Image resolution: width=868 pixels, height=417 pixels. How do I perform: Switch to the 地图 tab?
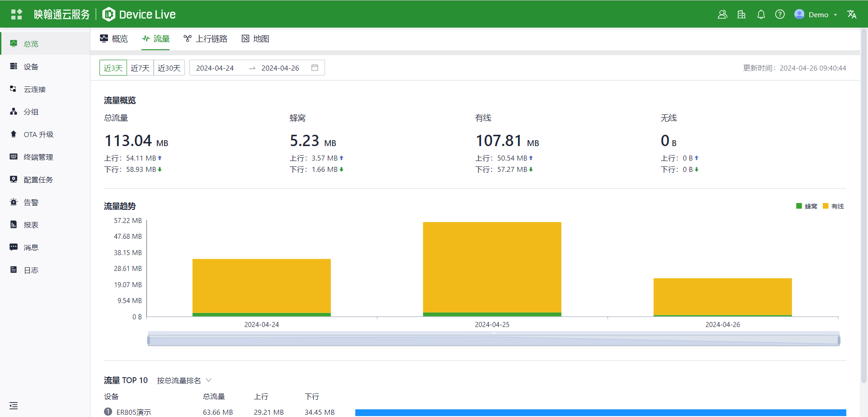255,38
